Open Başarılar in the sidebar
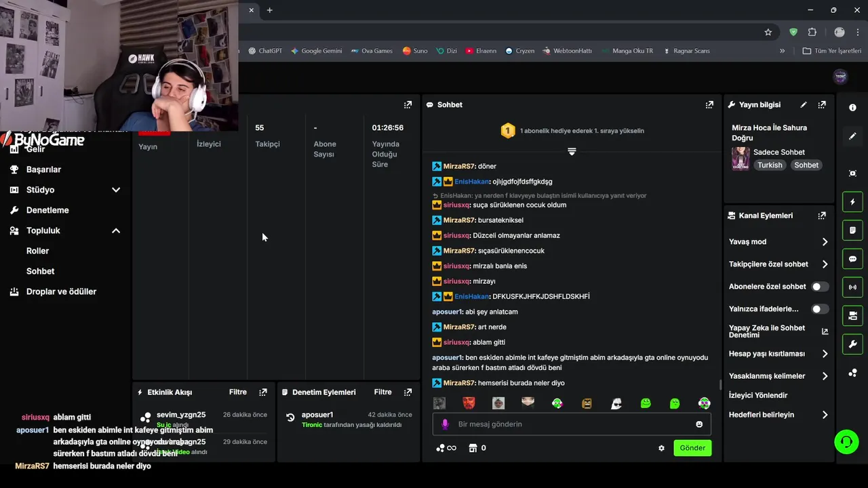Screen dimensions: 868x488 coord(43,169)
